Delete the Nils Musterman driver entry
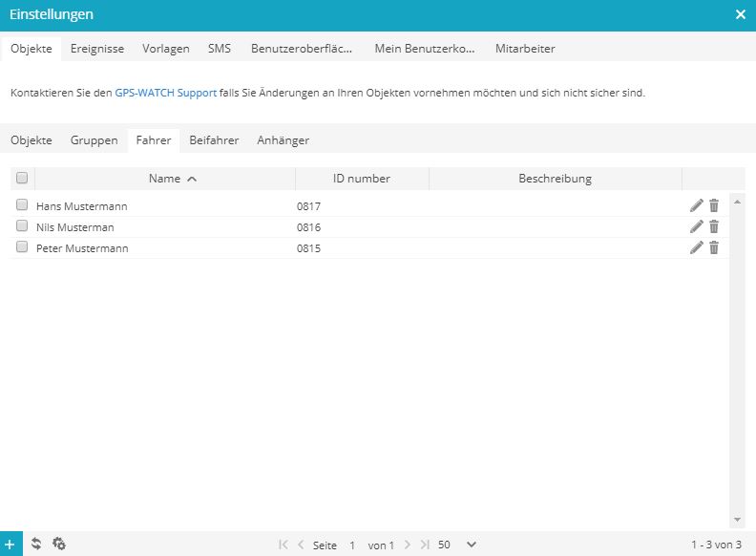 [714, 226]
